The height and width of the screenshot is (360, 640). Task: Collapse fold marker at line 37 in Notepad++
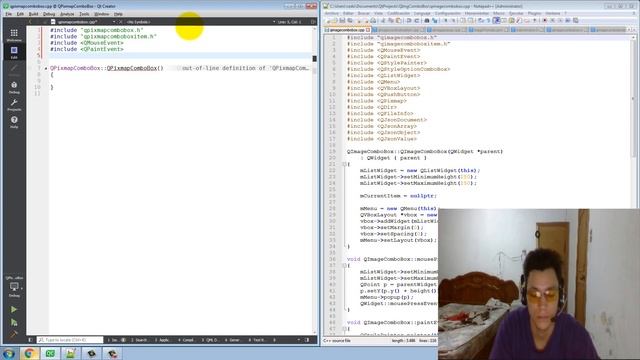tap(344, 265)
